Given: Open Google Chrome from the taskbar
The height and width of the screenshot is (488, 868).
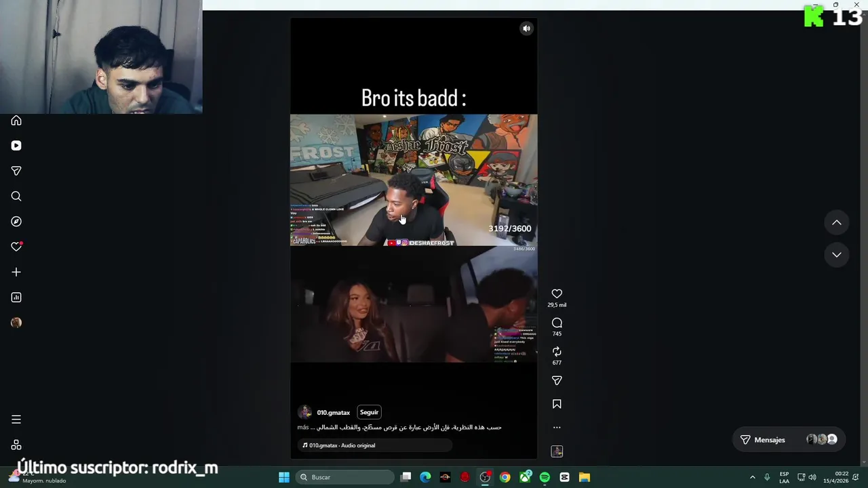Looking at the screenshot, I should click(x=505, y=477).
